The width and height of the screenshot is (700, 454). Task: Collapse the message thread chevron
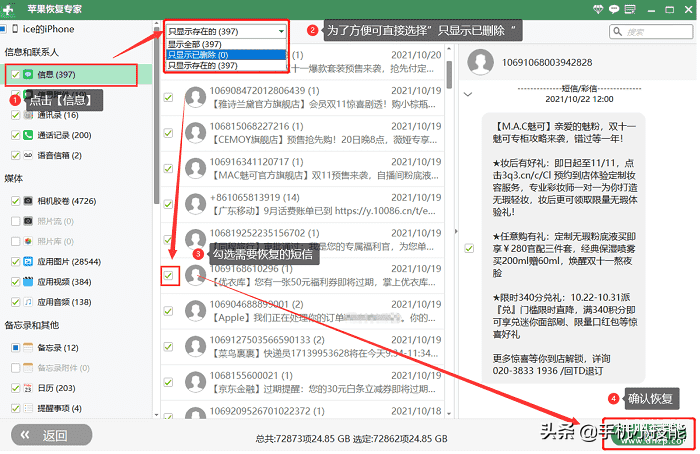[x=468, y=94]
